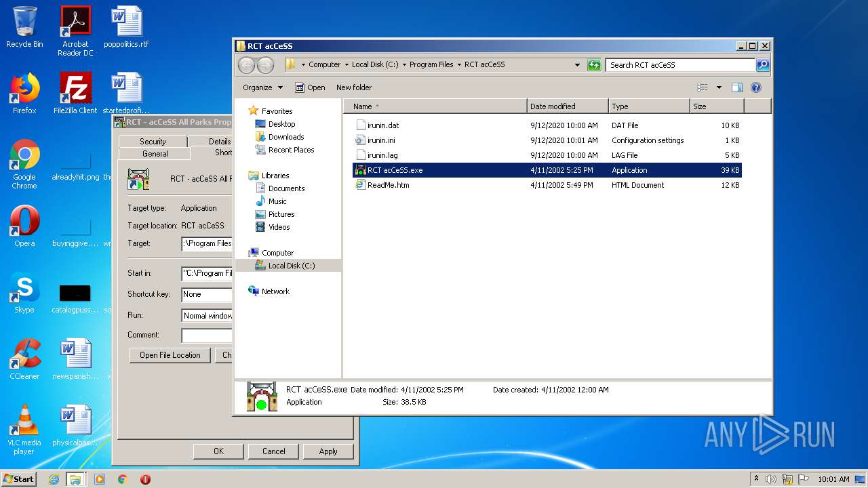Switch to General tab in Properties
The width and height of the screenshot is (868, 488).
click(x=155, y=154)
